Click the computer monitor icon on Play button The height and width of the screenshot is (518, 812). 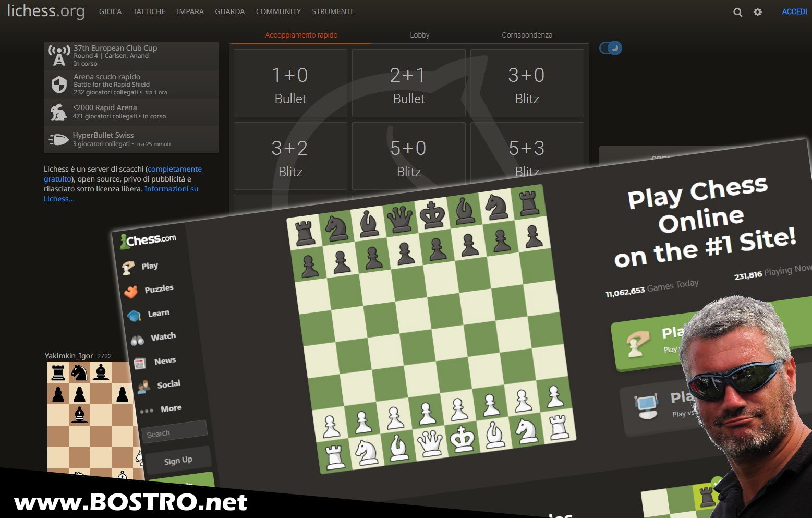click(647, 407)
